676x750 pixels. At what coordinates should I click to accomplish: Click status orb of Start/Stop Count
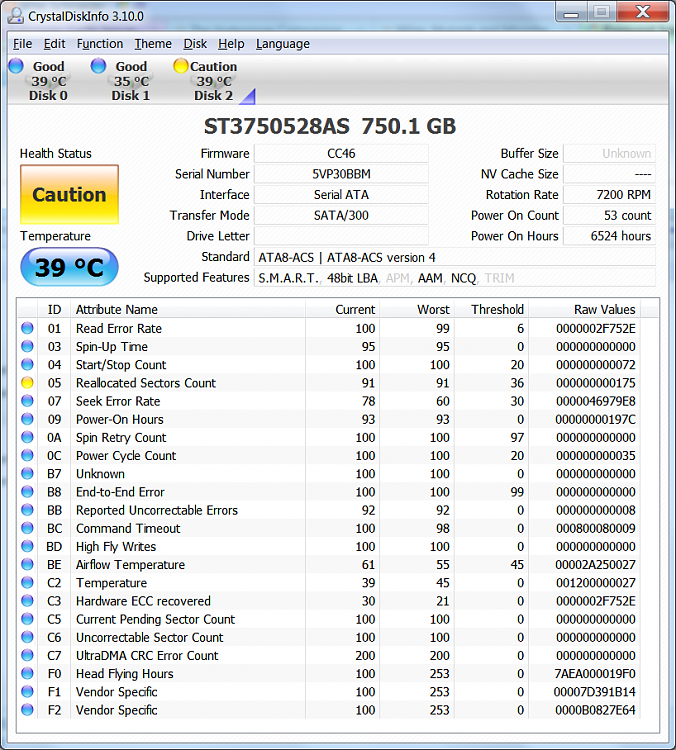click(x=27, y=364)
